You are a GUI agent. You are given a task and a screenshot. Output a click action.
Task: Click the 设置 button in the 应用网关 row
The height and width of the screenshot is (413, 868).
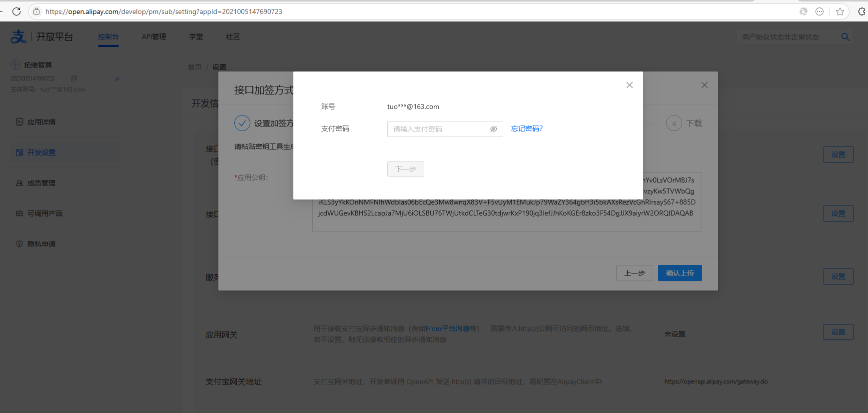[839, 332]
